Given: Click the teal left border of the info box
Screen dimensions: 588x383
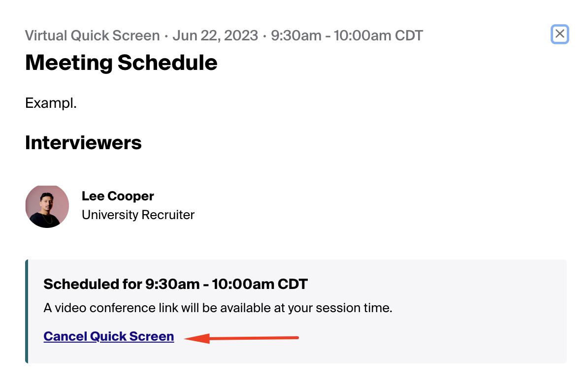Looking at the screenshot, I should 27,311.
